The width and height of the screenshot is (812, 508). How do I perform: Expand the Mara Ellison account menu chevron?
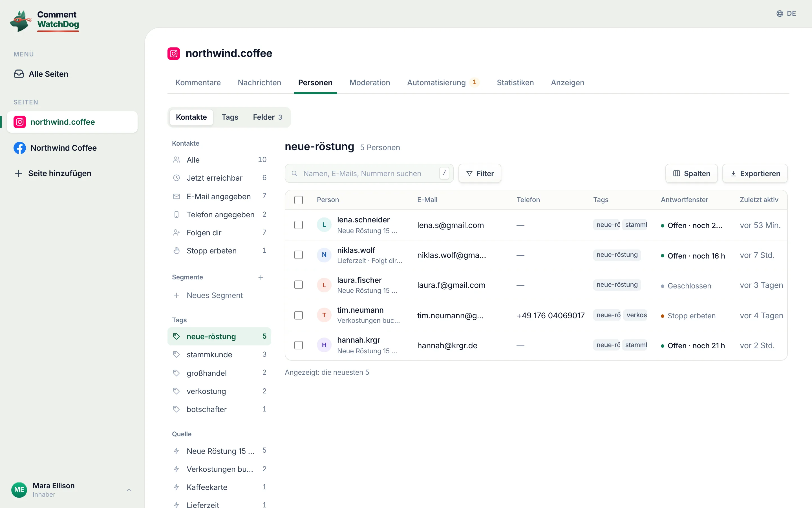coord(129,490)
